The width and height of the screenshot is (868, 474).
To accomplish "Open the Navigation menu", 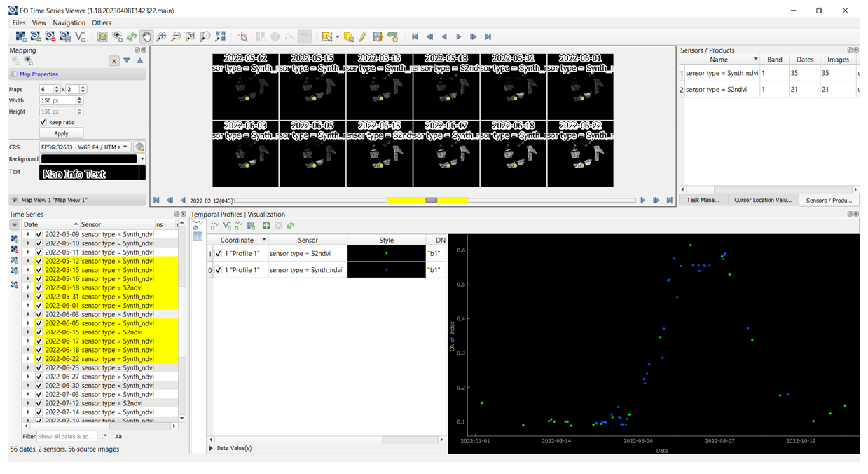I will (69, 22).
